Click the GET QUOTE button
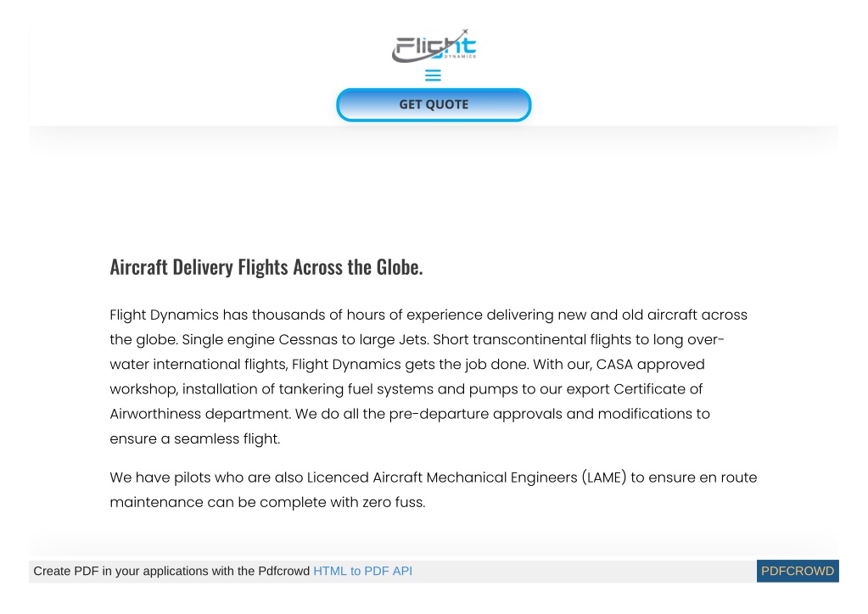The image size is (868, 614). click(x=434, y=104)
